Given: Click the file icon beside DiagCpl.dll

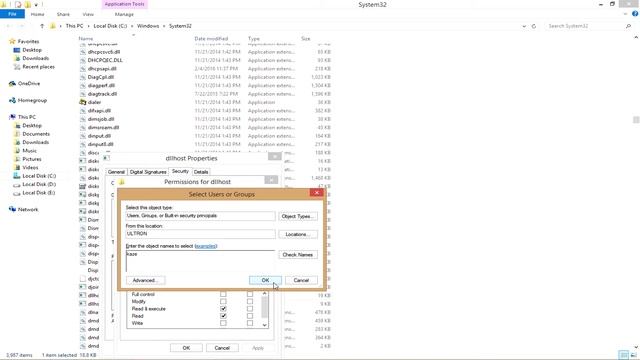Looking at the screenshot, I should 83,77.
